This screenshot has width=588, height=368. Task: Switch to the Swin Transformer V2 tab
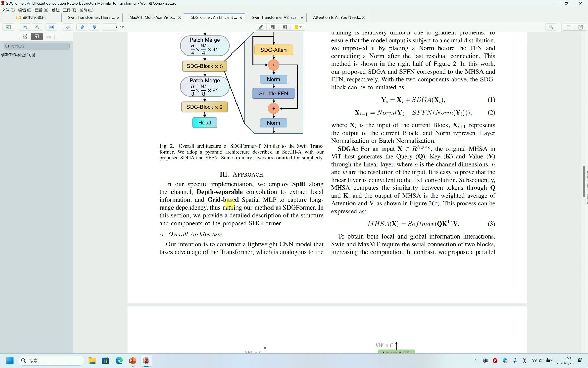[275, 17]
